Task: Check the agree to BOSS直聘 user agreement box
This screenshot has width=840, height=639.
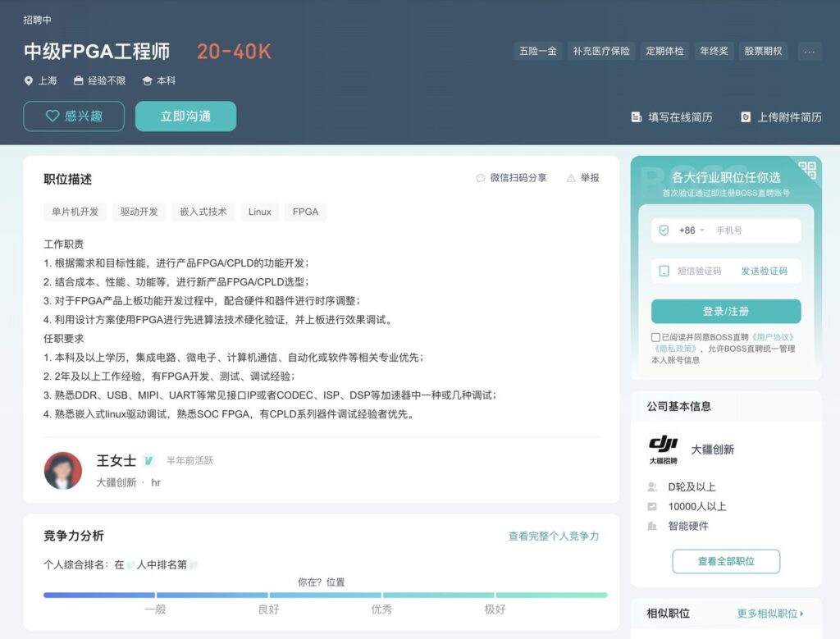Action: click(x=655, y=337)
